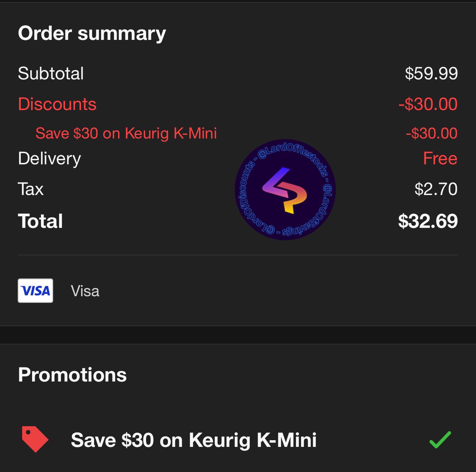Tap the Order summary heading

(92, 34)
